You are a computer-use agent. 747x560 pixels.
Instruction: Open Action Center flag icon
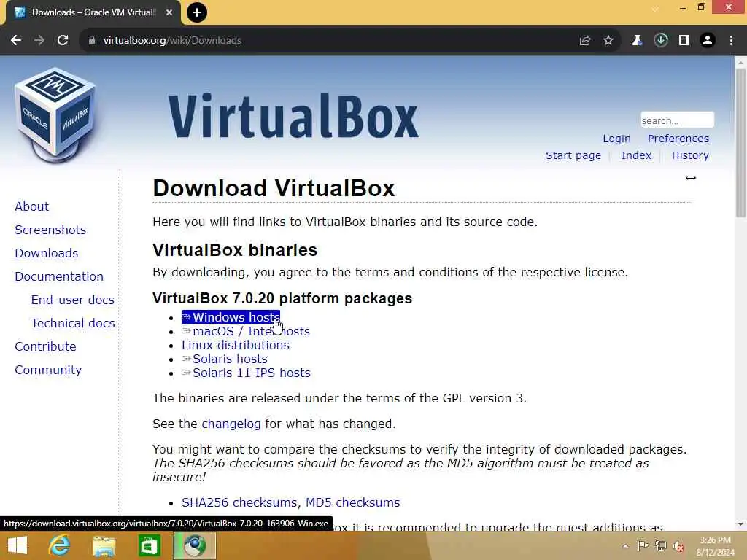(x=643, y=545)
